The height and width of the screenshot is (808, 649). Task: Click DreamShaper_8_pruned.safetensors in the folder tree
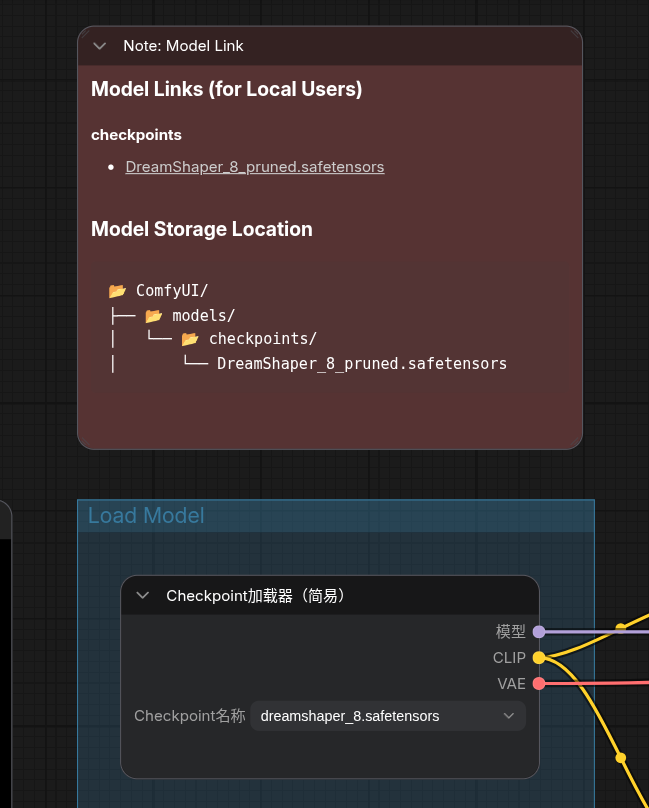pos(362,364)
